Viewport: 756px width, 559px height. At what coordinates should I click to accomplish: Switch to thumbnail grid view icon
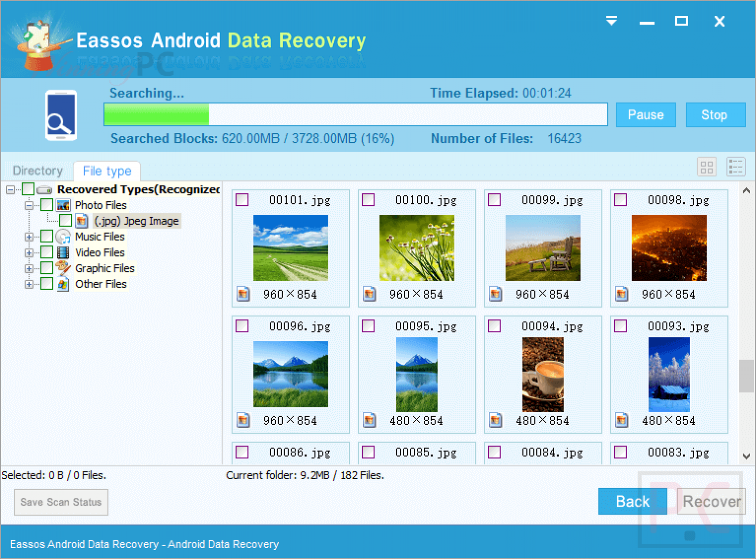(x=707, y=167)
